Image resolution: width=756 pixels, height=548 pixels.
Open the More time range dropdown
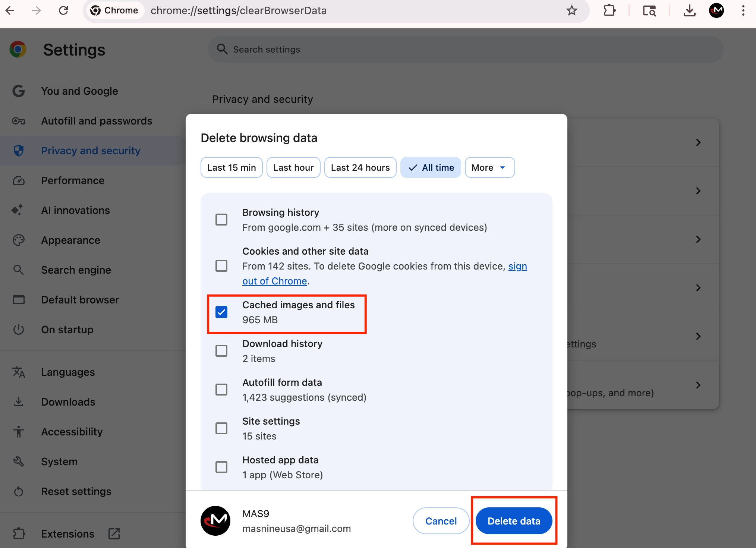pyautogui.click(x=489, y=167)
